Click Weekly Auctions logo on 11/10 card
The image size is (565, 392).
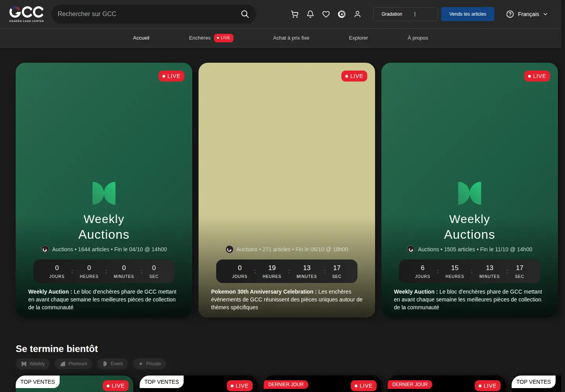[470, 193]
